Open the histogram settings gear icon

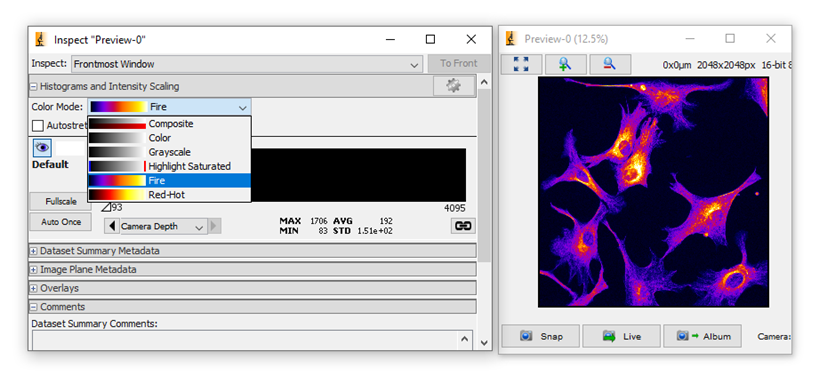pos(453,86)
